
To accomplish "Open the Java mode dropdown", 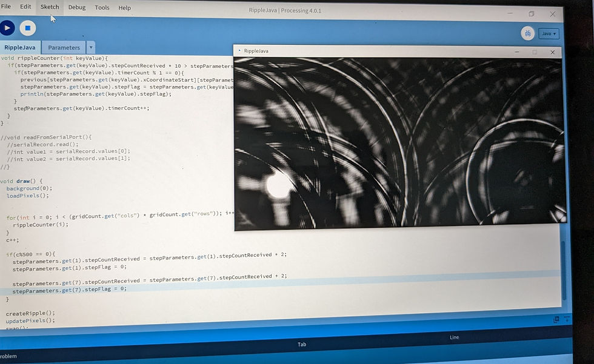I will (549, 34).
